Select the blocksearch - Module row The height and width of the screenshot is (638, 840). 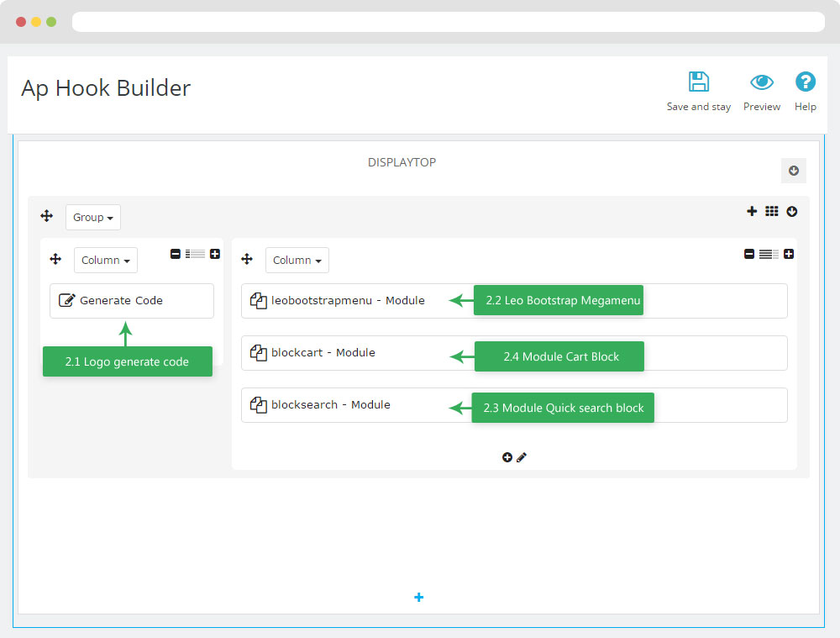tap(514, 405)
